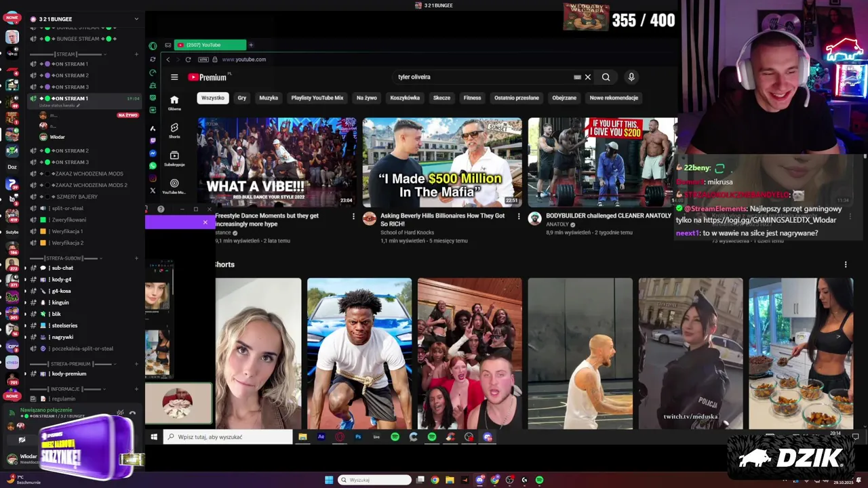This screenshot has width=868, height=488.
Task: Start voice search with microphone icon
Action: click(631, 77)
